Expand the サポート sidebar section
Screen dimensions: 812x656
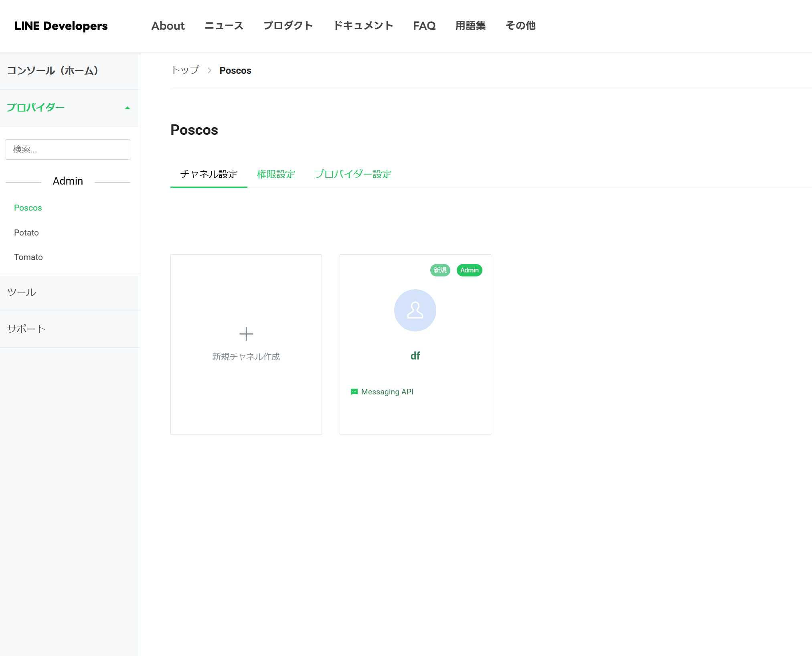tap(26, 329)
